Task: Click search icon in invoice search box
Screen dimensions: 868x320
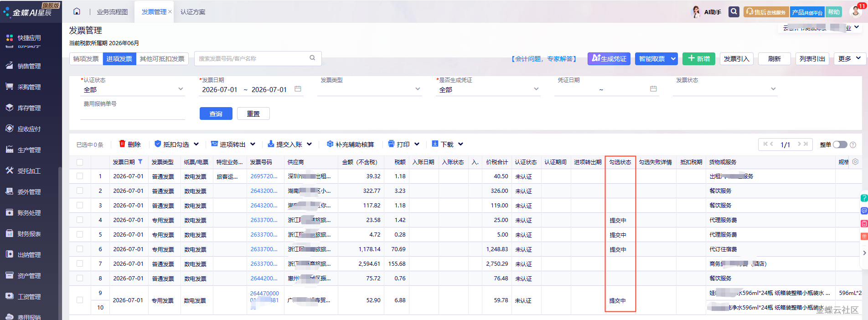Action: point(312,58)
